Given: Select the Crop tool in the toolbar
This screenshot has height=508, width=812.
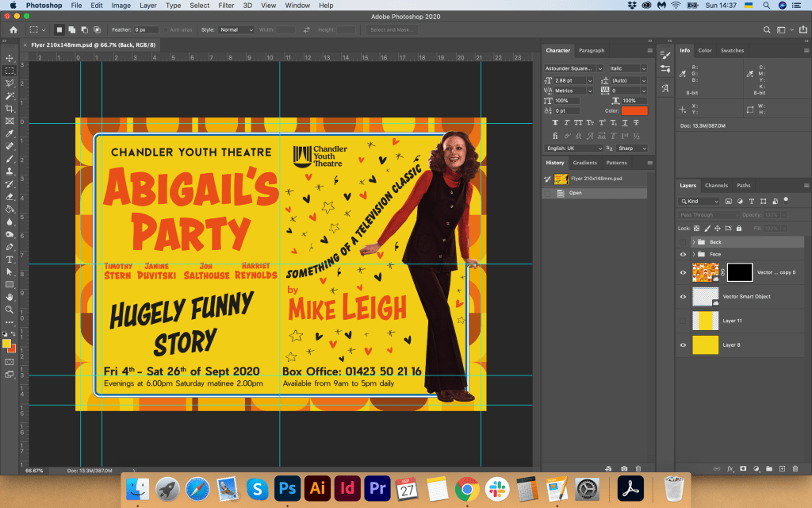Looking at the screenshot, I should click(10, 108).
